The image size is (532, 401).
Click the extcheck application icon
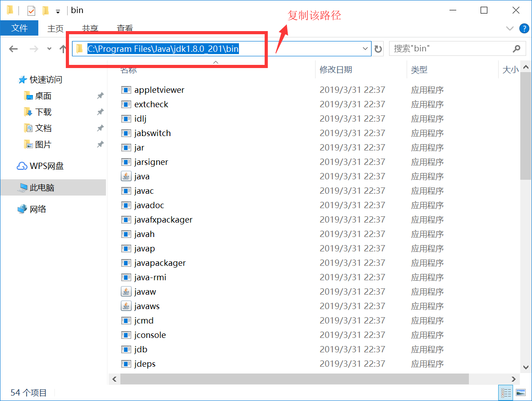[126, 105]
